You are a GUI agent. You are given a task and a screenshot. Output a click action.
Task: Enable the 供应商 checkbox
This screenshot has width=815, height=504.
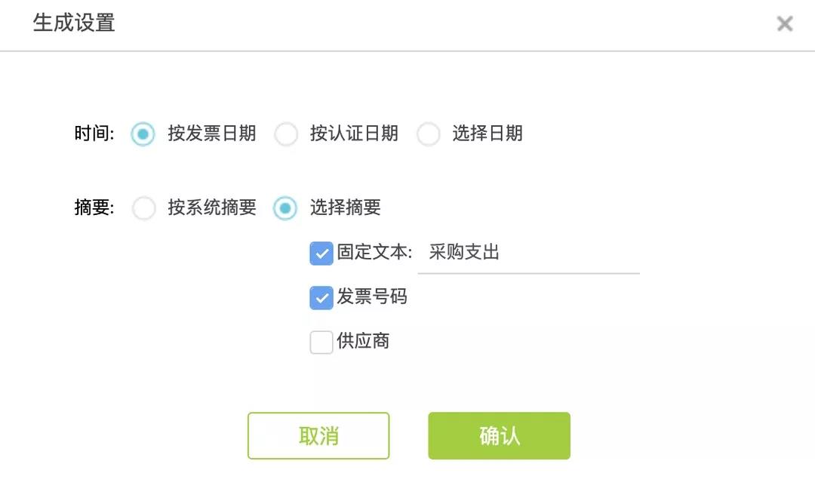321,343
